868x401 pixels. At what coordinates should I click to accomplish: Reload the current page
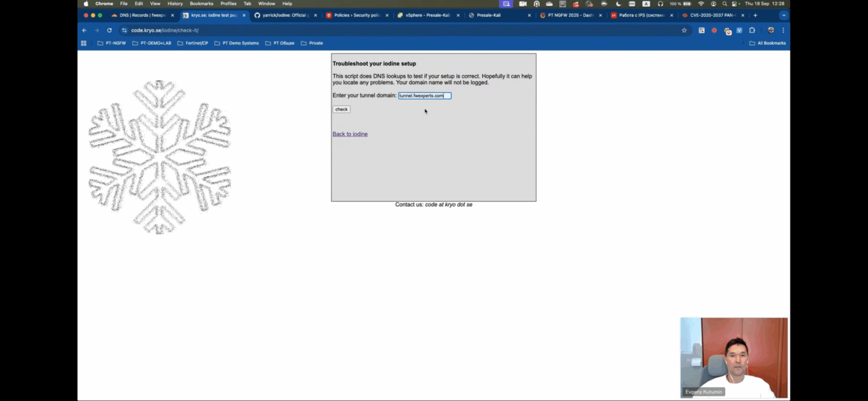click(x=109, y=30)
